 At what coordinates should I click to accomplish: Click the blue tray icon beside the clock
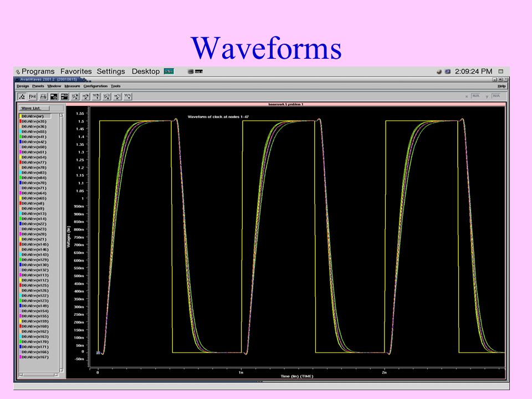(x=448, y=71)
